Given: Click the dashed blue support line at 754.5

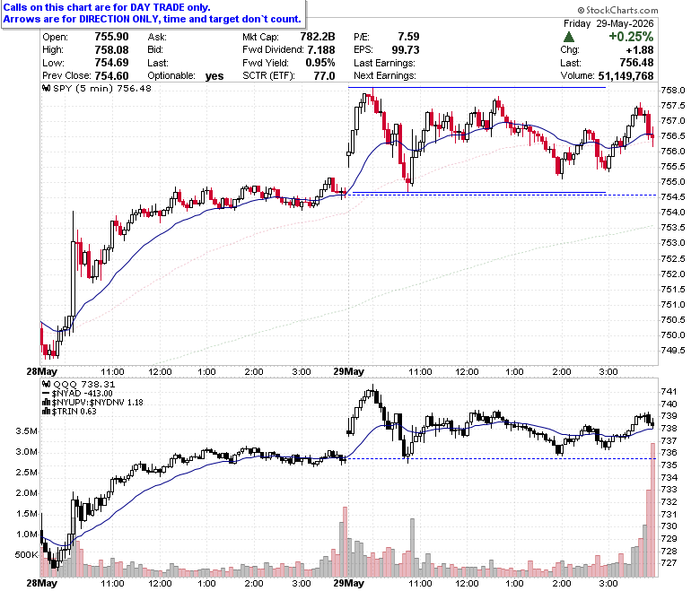Looking at the screenshot, I should (502, 195).
